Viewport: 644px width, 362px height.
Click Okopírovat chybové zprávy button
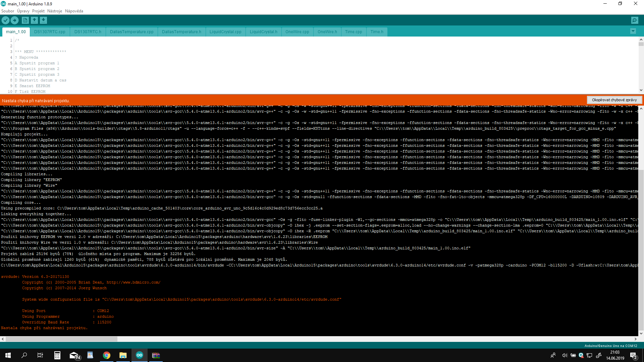tap(614, 100)
